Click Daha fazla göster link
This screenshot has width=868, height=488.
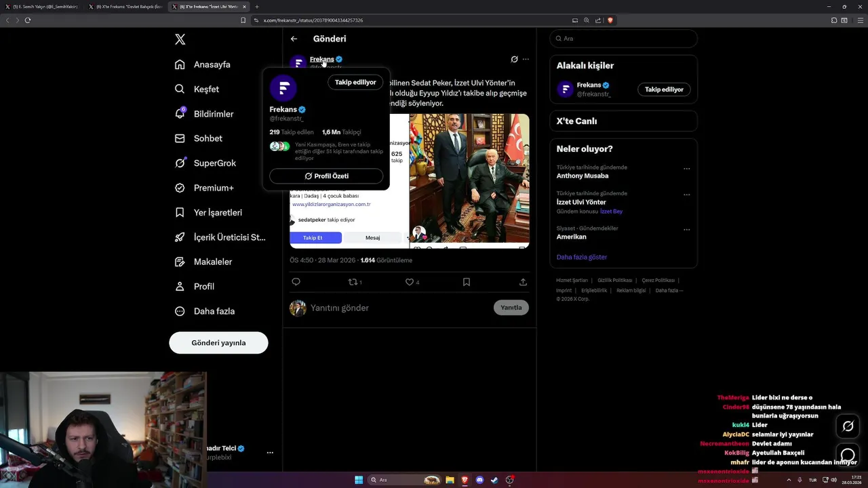click(582, 257)
